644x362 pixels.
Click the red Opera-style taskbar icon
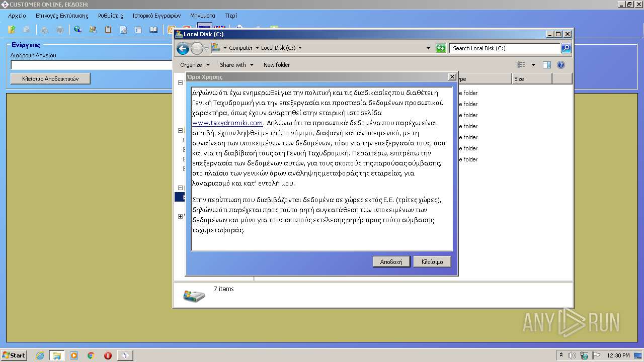(108, 355)
